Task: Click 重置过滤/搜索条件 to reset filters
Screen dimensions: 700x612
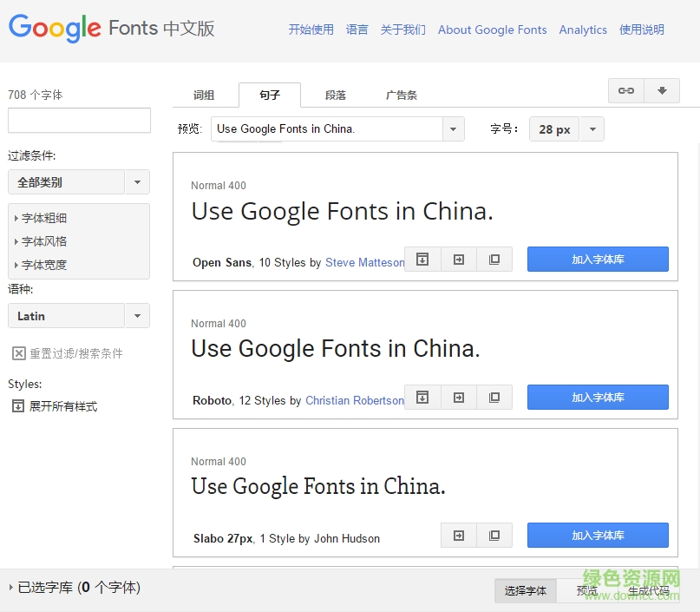Action: 61,352
